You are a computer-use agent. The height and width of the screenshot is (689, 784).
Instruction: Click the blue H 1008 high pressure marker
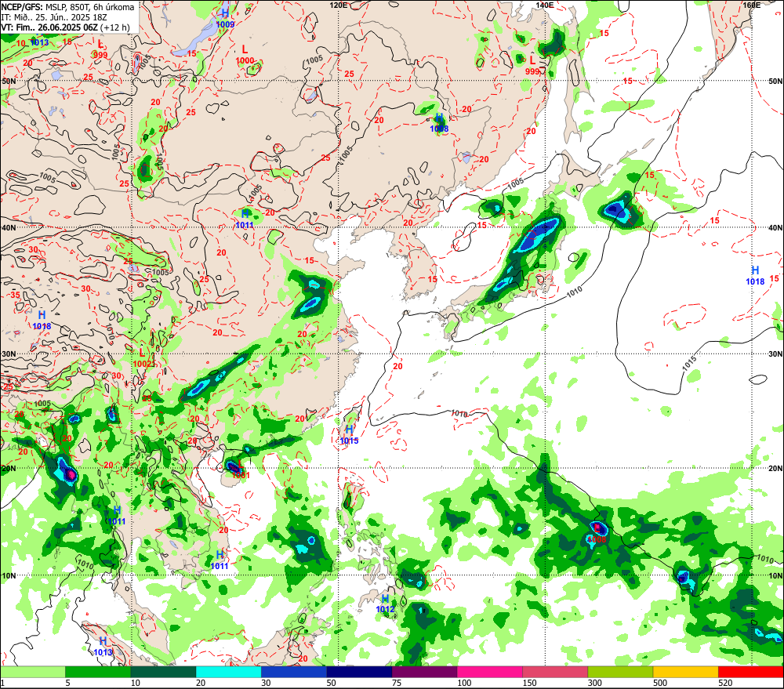[x=439, y=123]
